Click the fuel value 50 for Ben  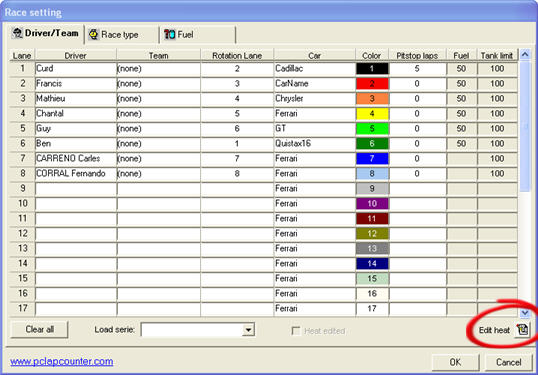coord(461,143)
